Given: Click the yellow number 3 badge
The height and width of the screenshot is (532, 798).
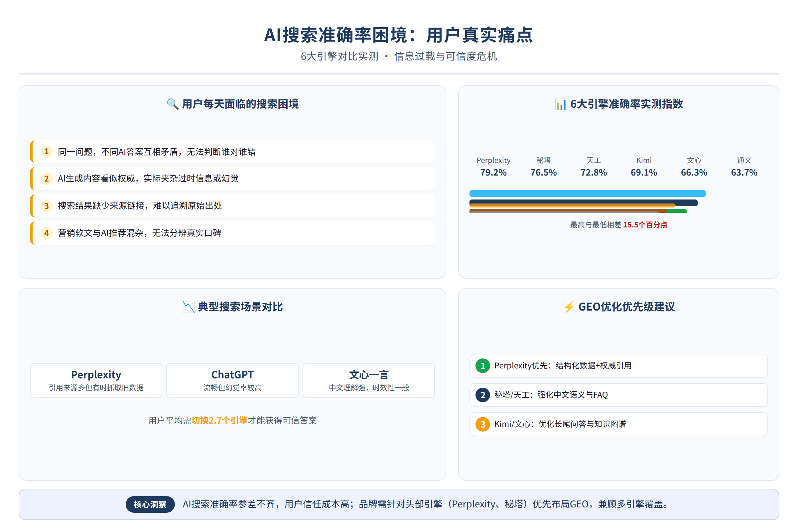Looking at the screenshot, I should (47, 206).
